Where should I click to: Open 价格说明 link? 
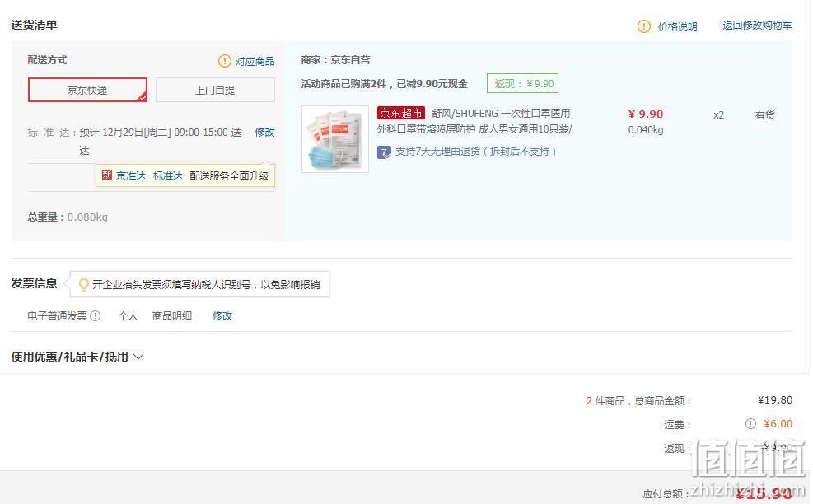click(677, 26)
